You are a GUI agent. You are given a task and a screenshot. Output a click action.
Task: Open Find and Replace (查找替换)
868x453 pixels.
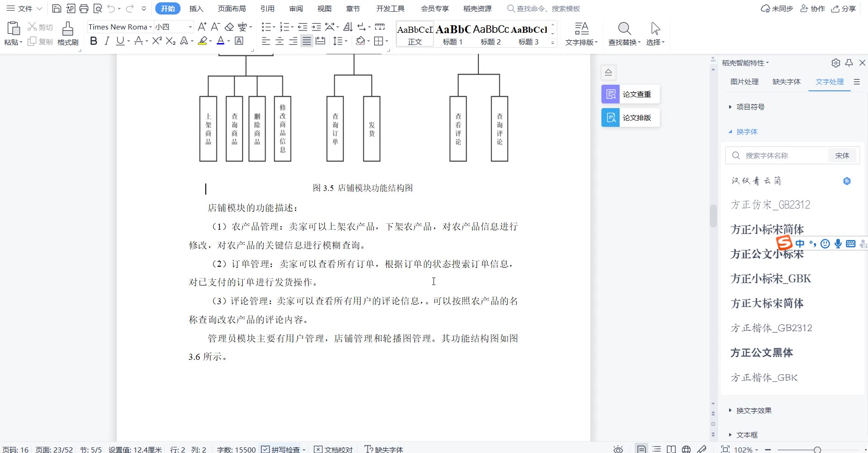pyautogui.click(x=624, y=34)
